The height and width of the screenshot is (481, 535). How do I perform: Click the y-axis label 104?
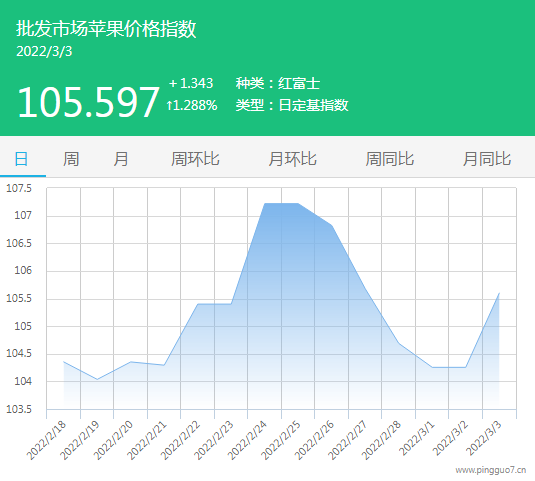point(23,381)
